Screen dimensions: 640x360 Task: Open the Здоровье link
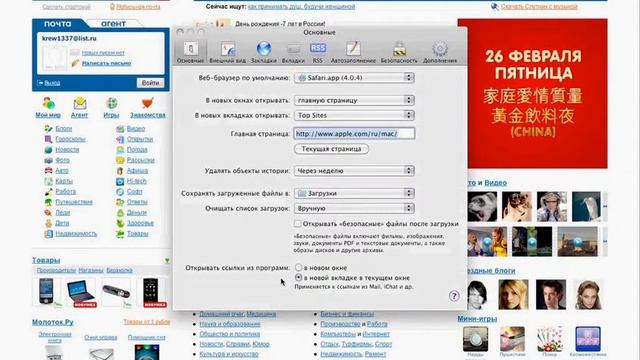point(140,223)
